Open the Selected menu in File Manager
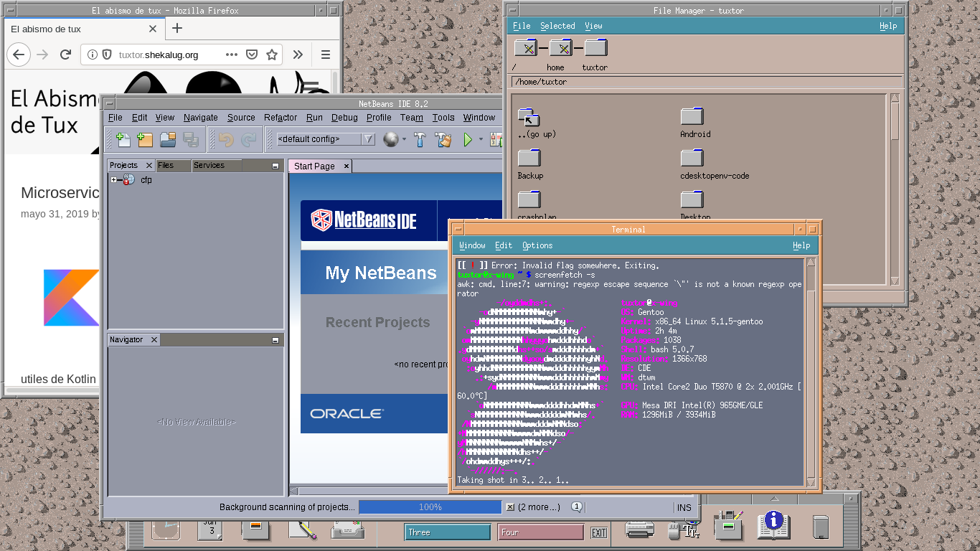Image resolution: width=980 pixels, height=551 pixels. 557,26
